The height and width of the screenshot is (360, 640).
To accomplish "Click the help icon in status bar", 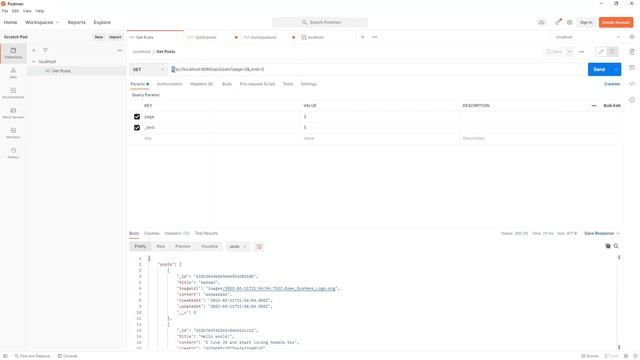I will 635,356.
